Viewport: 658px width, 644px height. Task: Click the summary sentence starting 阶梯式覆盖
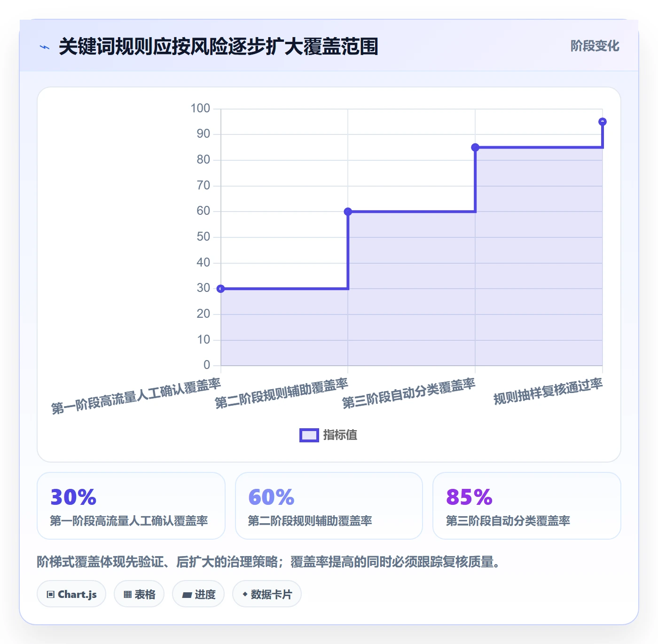click(268, 562)
